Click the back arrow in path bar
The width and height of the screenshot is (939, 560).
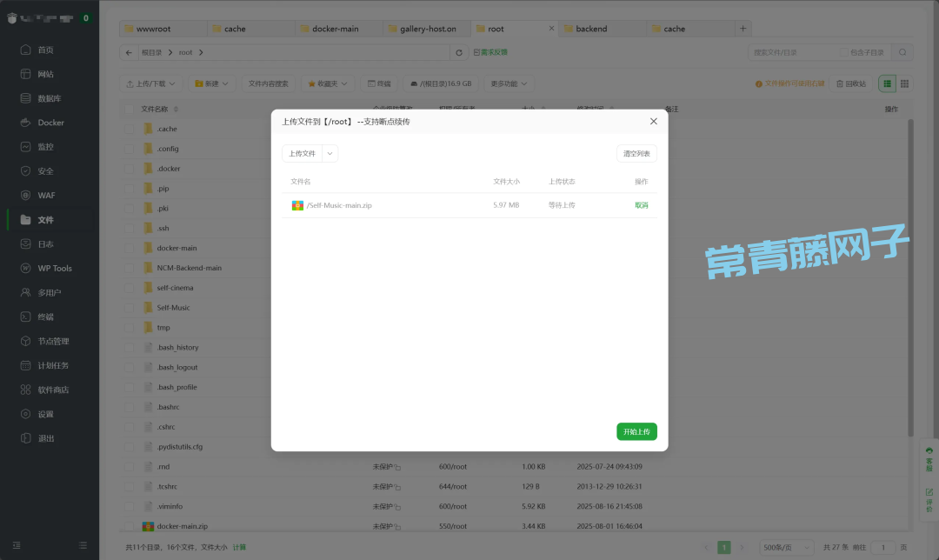click(130, 53)
